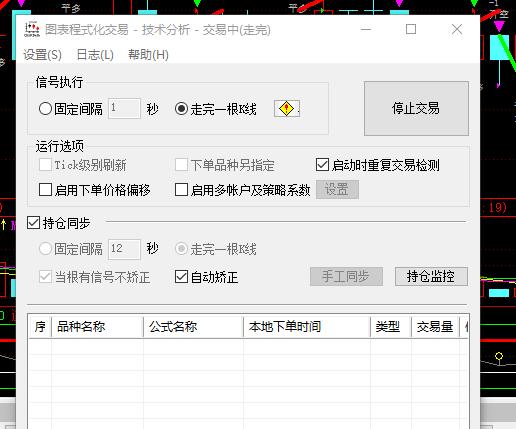Click the signal interval seconds field showing 1
516x429 pixels.
point(124,108)
